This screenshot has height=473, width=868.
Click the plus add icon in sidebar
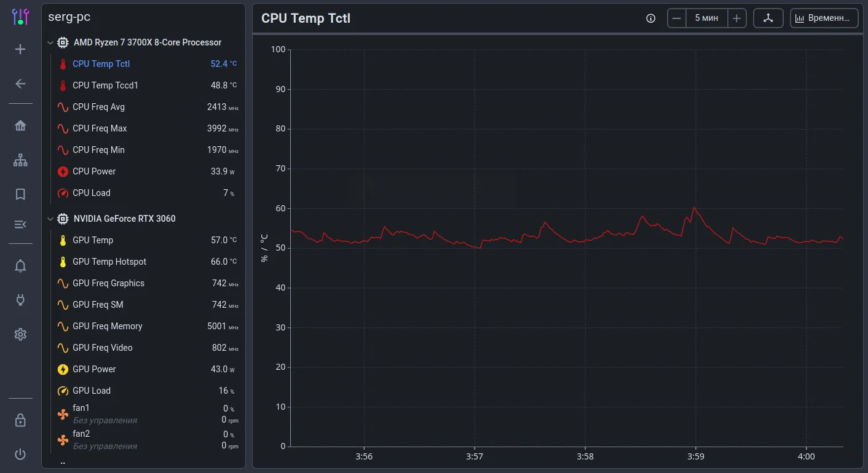tap(20, 49)
